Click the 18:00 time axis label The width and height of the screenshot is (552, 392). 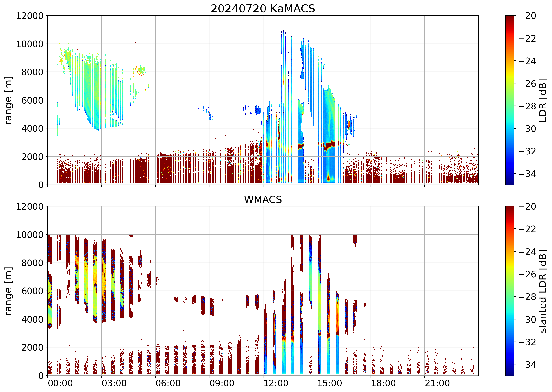pos(383,383)
